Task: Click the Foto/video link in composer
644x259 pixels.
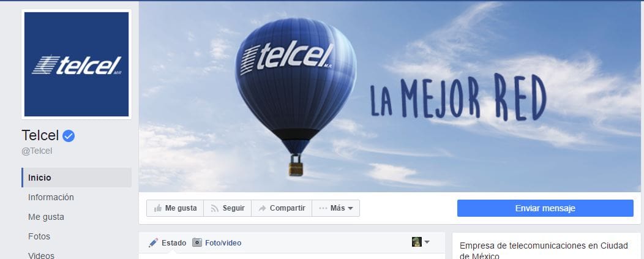Action: tap(223, 243)
